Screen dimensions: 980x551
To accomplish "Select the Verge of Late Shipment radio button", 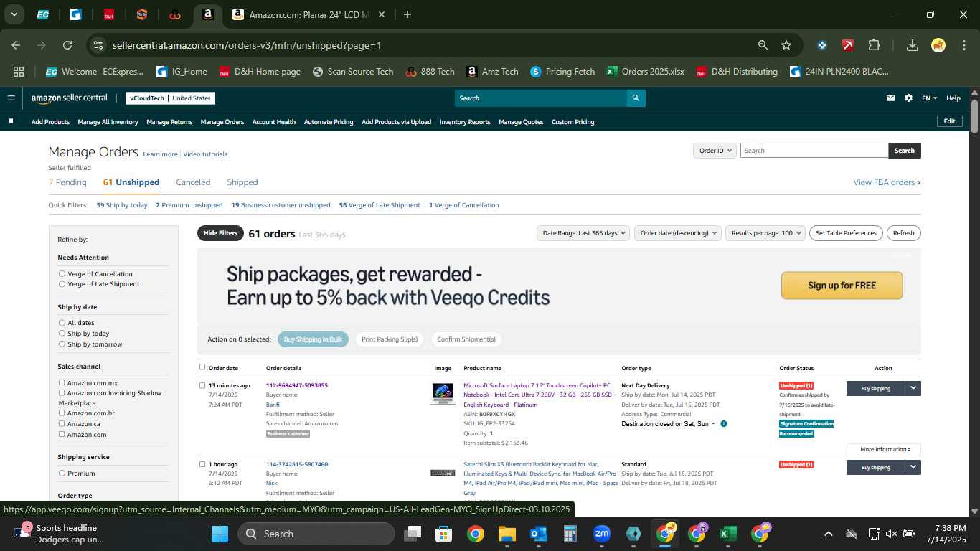I will (62, 284).
